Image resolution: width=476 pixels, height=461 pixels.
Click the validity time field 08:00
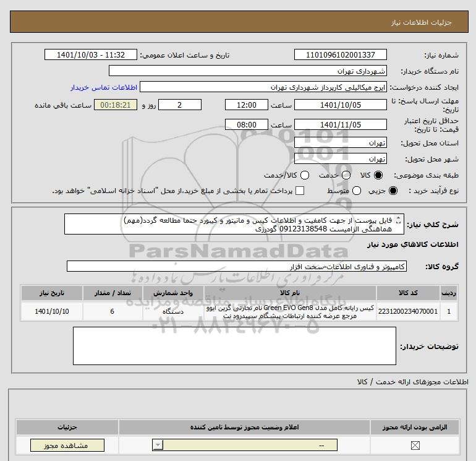point(247,124)
